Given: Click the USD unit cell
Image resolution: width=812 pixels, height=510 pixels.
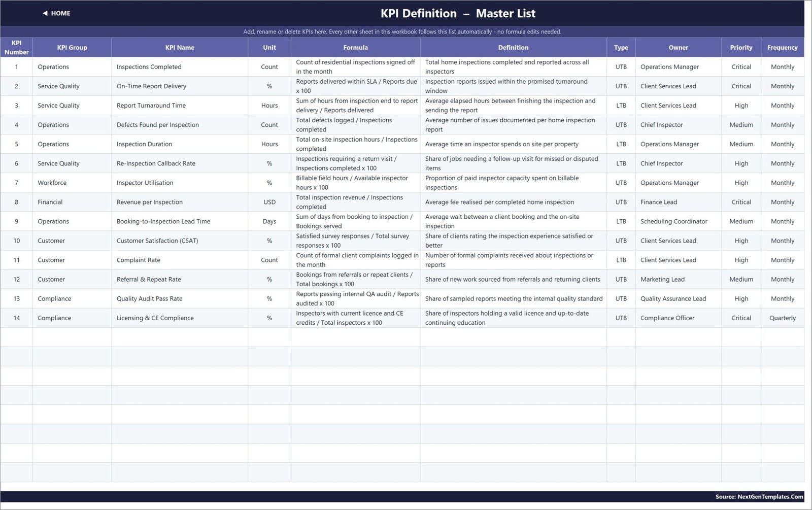Looking at the screenshot, I should pyautogui.click(x=269, y=202).
